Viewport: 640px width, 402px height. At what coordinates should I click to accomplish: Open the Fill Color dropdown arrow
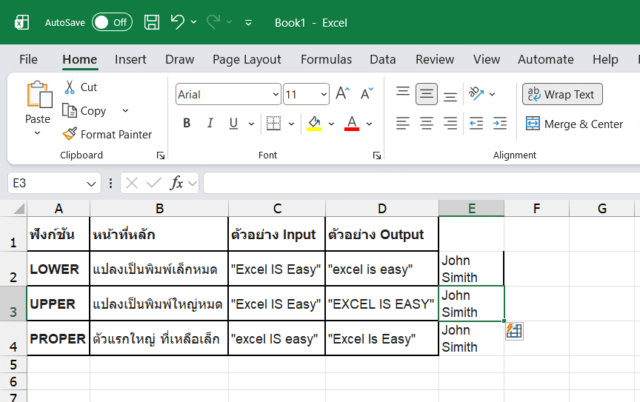coord(331,124)
